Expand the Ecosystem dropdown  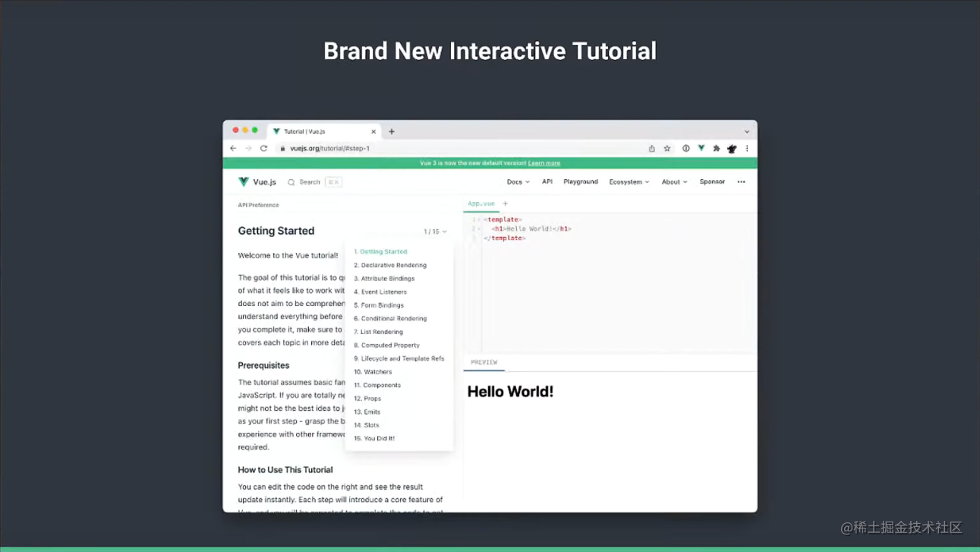pyautogui.click(x=629, y=182)
